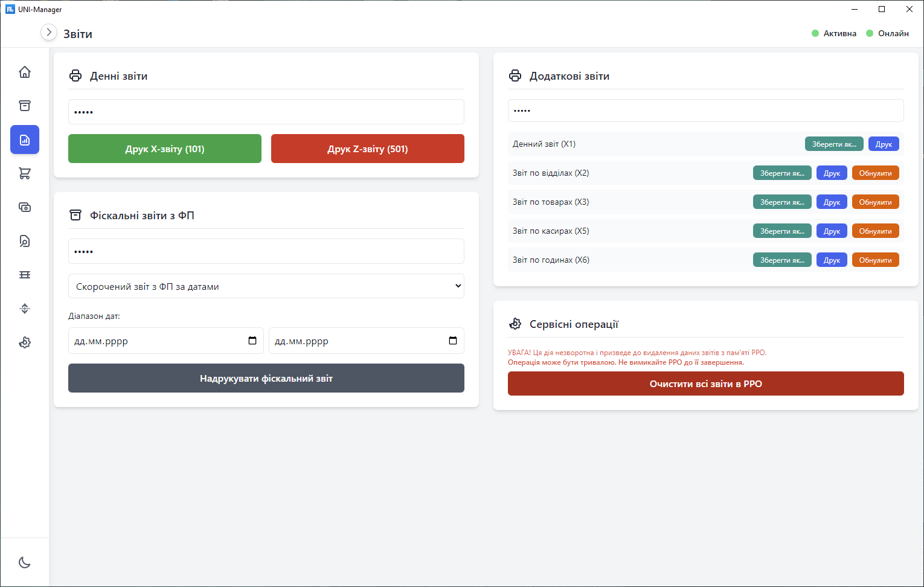924x587 pixels.
Task: Save the Денний звіт (X1) report as file
Action: [x=834, y=144]
